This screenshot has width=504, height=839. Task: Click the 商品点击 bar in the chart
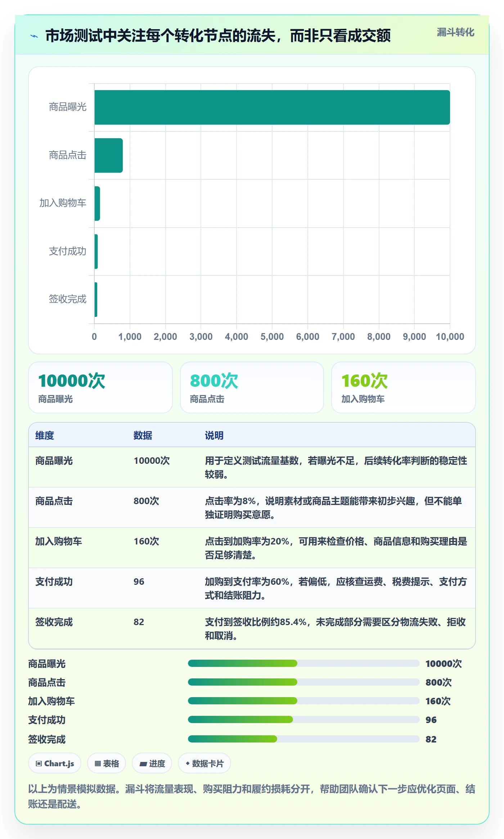[108, 156]
